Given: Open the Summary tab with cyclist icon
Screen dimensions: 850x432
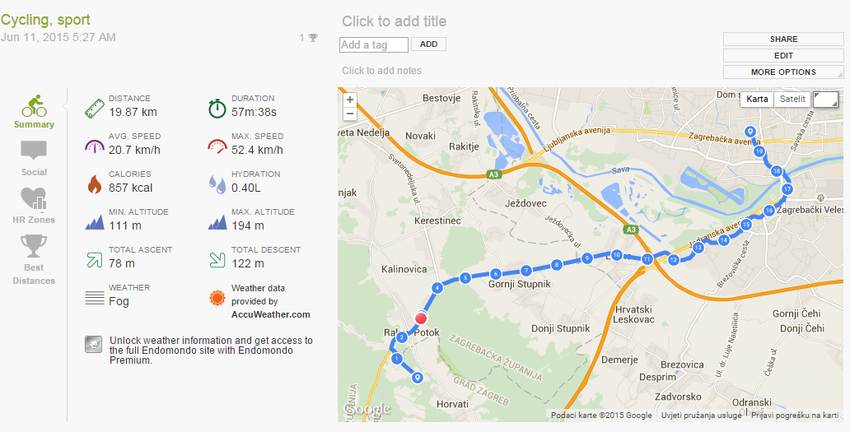Looking at the screenshot, I should 34,109.
